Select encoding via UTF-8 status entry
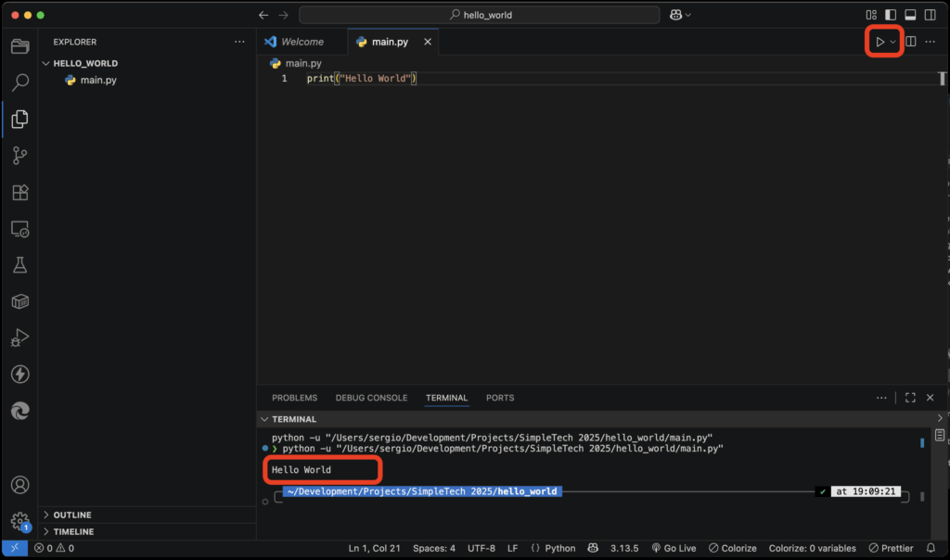The image size is (950, 560). point(481,548)
